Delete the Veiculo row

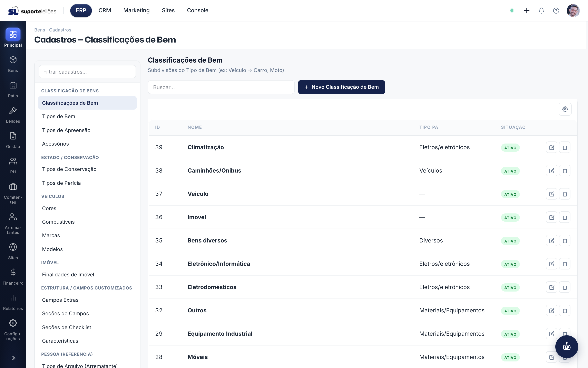565,194
